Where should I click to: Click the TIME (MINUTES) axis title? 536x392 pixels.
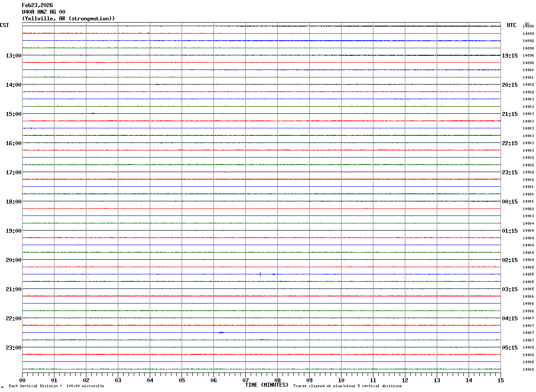267,385
